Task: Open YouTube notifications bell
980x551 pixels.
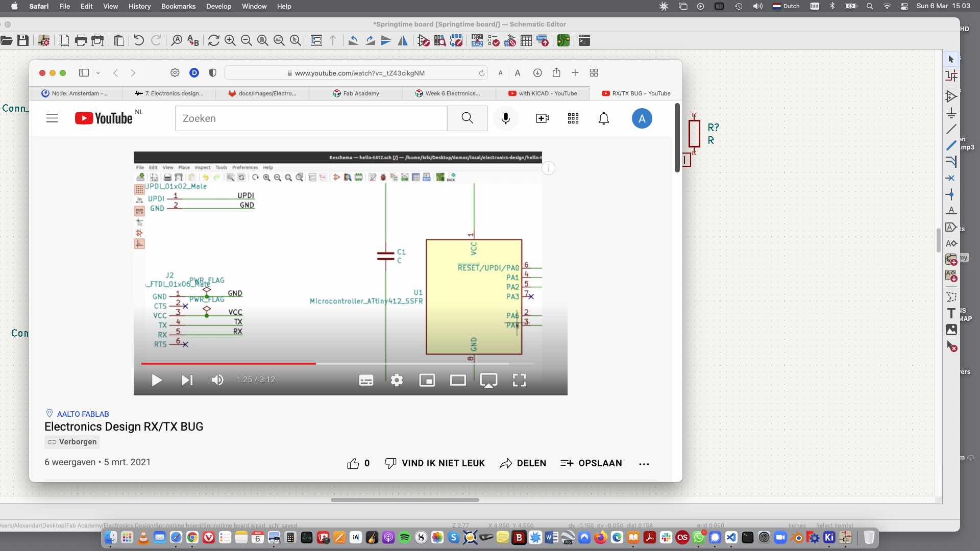Action: 604,118
